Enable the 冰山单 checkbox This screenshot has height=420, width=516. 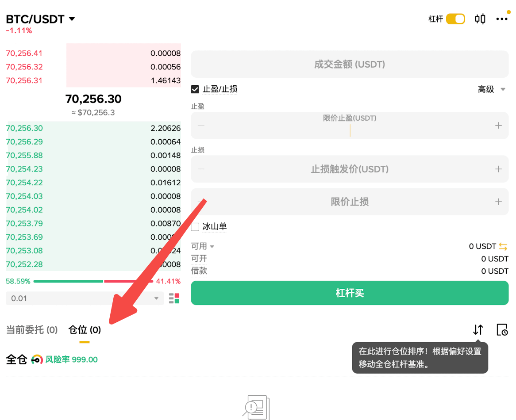[x=195, y=226]
